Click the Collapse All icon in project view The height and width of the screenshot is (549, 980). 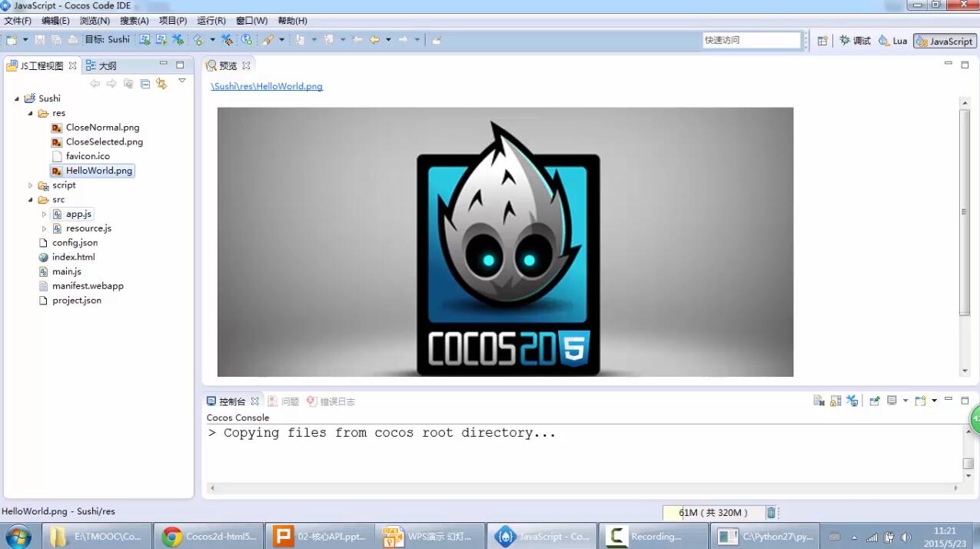pyautogui.click(x=145, y=84)
